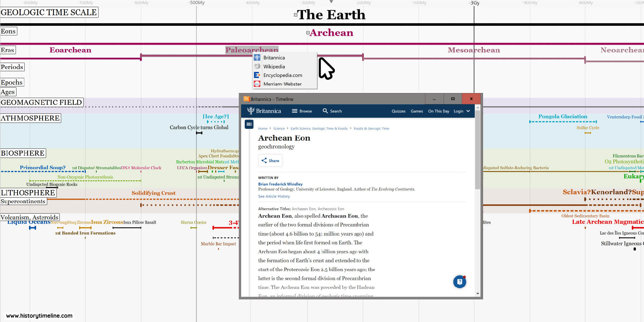Click the Late Archean Magmatic event
Viewport: 644px width, 322px height.
click(608, 222)
